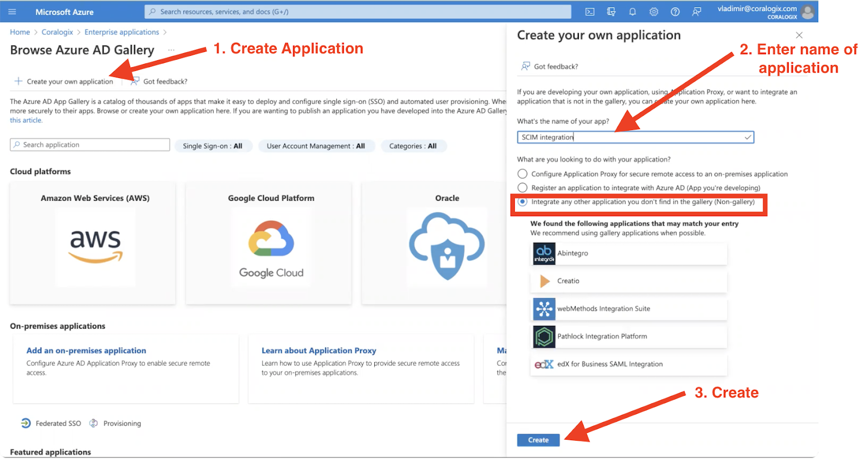This screenshot has width=868, height=463.
Task: Open the User Account Management filter
Action: tap(316, 146)
